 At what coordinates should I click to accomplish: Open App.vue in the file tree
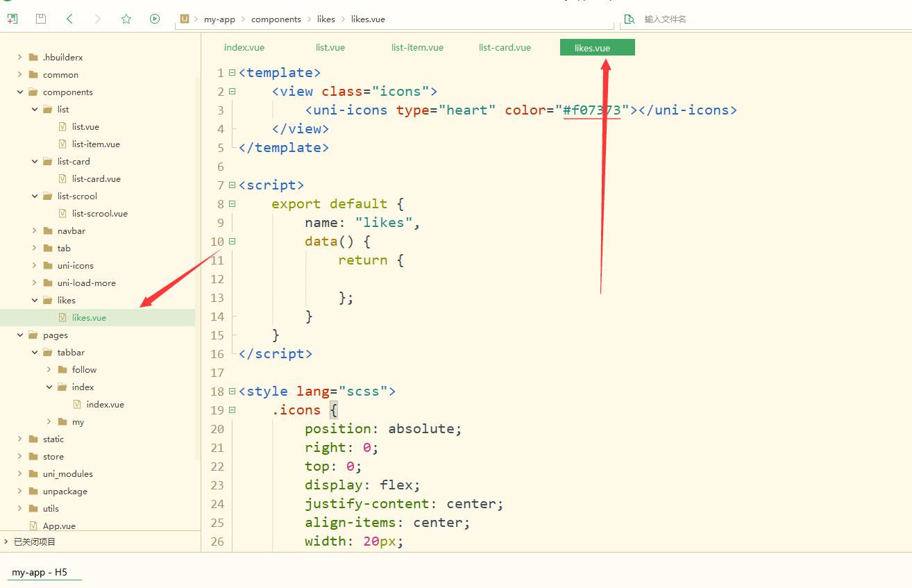[59, 526]
